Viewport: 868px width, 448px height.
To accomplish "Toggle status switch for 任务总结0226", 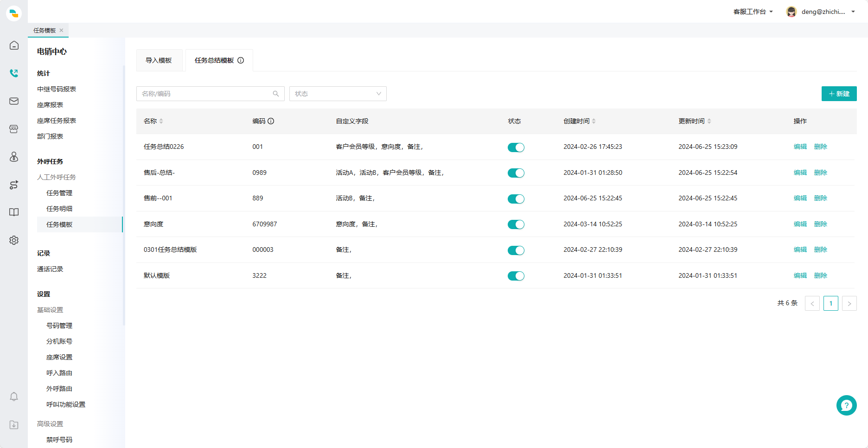I will [516, 147].
